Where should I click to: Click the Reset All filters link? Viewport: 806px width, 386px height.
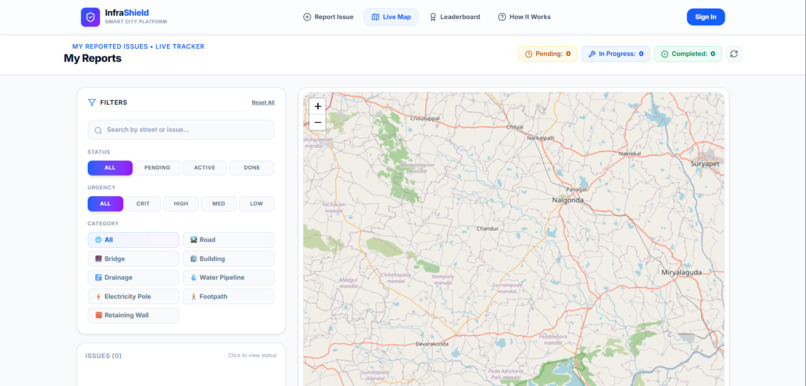[263, 103]
